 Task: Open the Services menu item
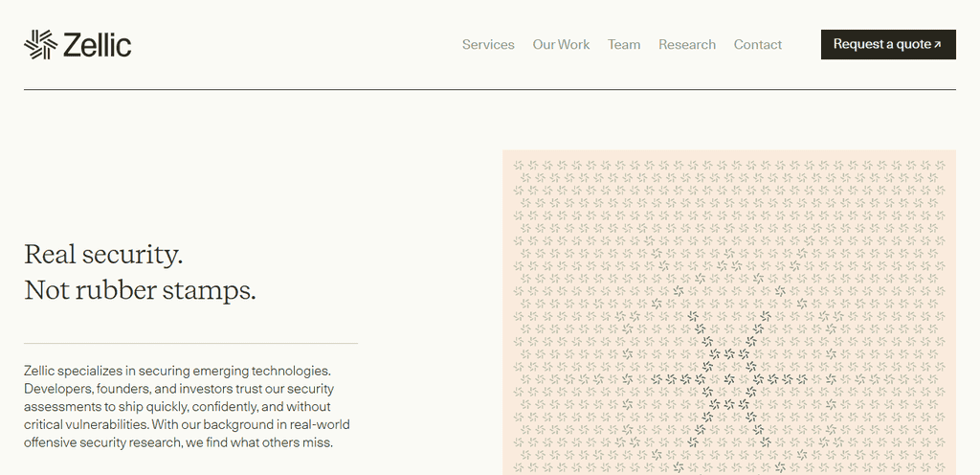point(488,44)
